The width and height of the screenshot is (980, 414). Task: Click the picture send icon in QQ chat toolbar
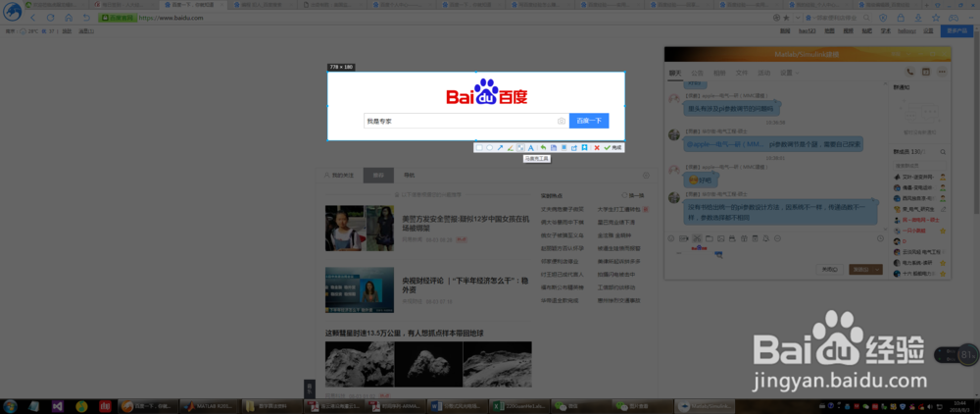tap(721, 238)
